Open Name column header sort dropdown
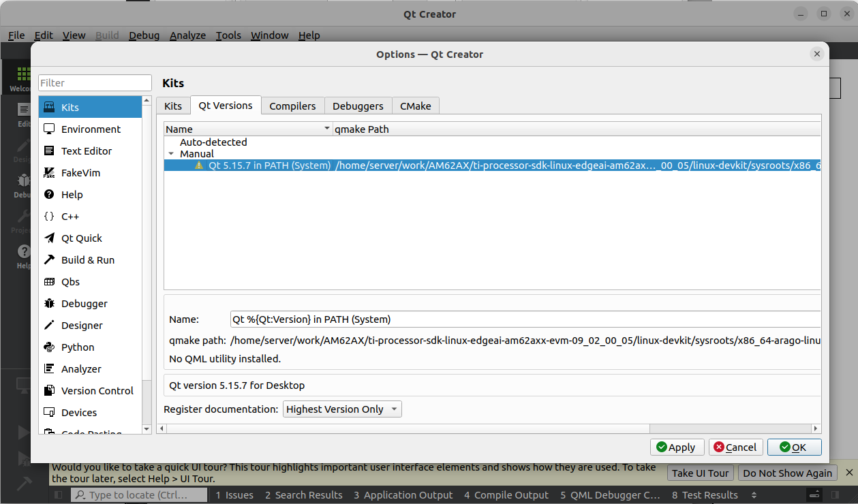 (326, 129)
